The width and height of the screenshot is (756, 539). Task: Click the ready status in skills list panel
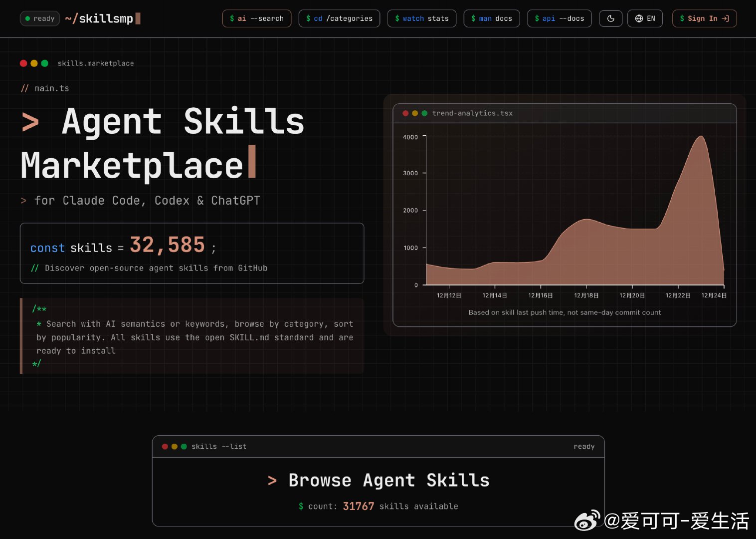584,447
